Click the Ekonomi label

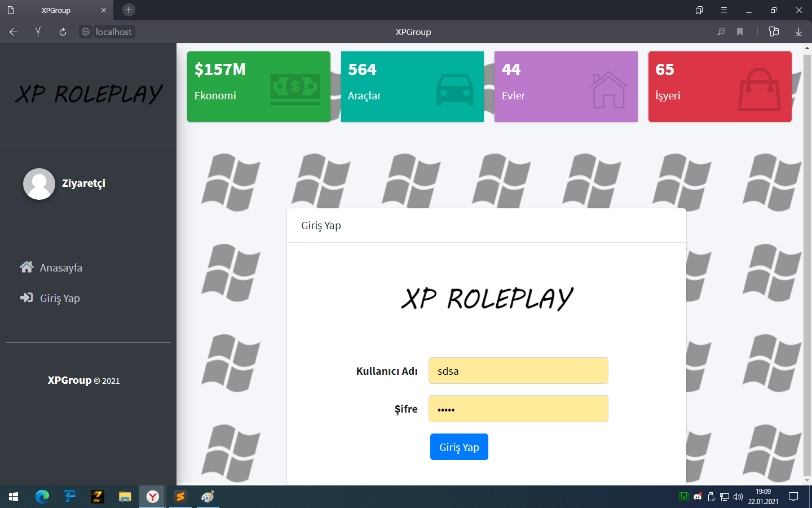(215, 96)
